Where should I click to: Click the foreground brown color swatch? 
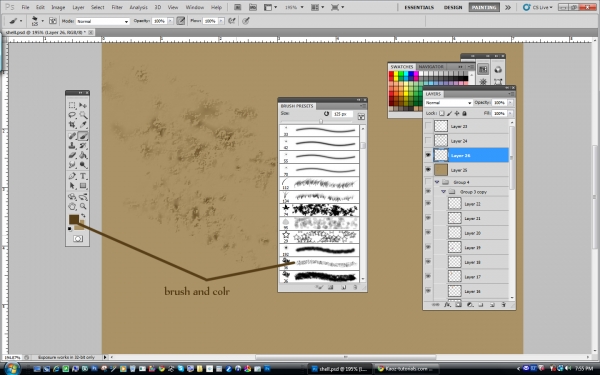[73, 219]
